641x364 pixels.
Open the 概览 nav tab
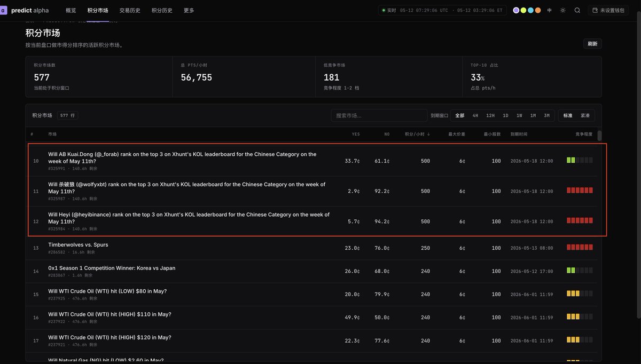(x=71, y=10)
